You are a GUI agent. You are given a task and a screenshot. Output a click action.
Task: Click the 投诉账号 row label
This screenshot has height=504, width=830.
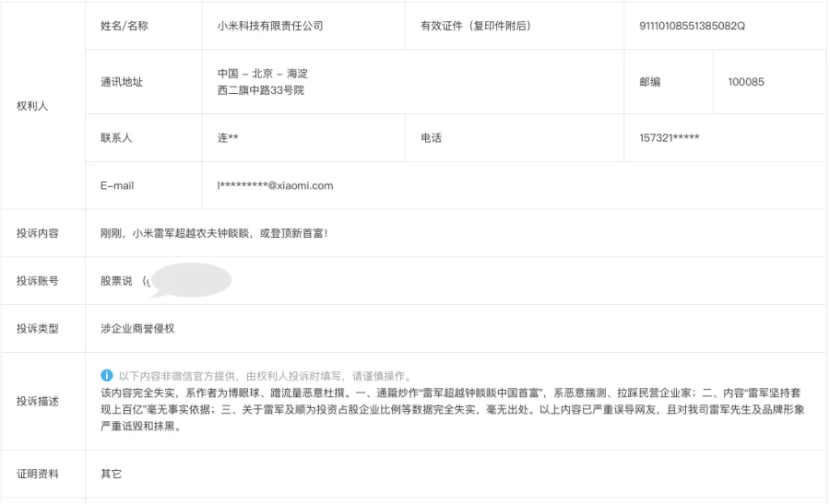point(38,281)
